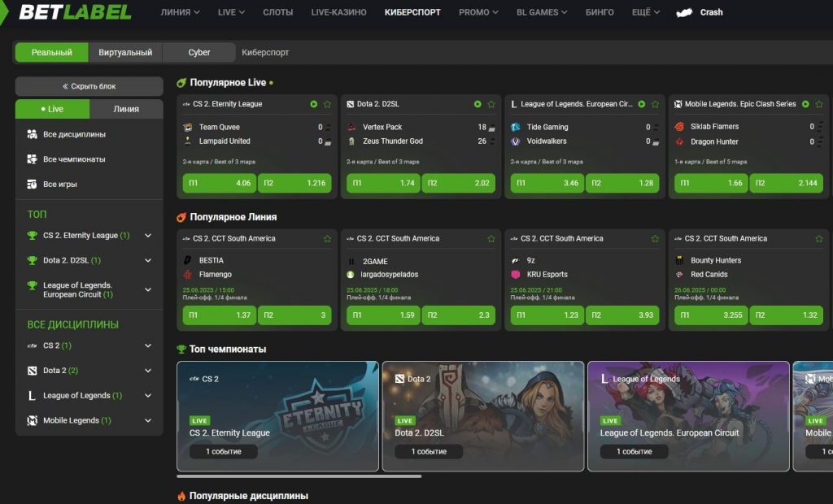The height and width of the screenshot is (504, 833).
Task: Favorite the Dota 2 D2SL live card star
Action: 491,104
